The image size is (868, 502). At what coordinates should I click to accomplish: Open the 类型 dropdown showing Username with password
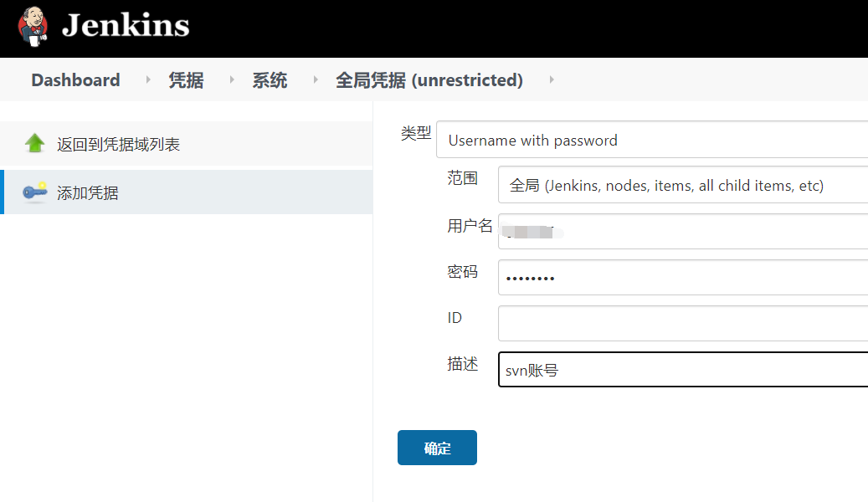[652, 140]
